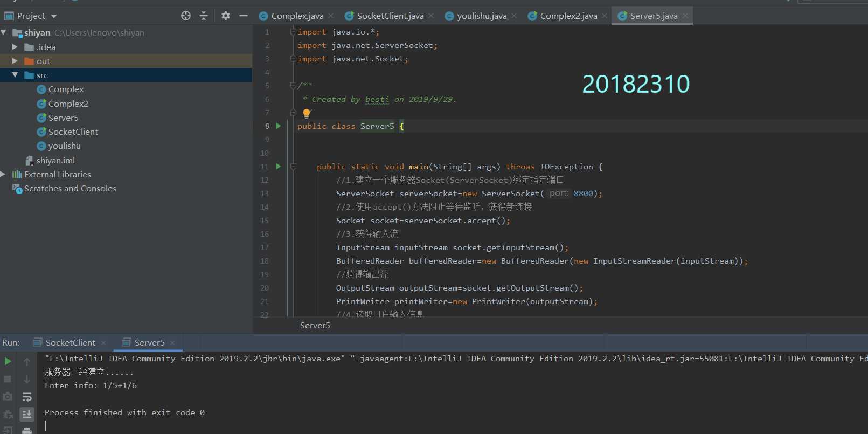Click the stop process square icon
Viewport: 868px width, 434px height.
8,379
